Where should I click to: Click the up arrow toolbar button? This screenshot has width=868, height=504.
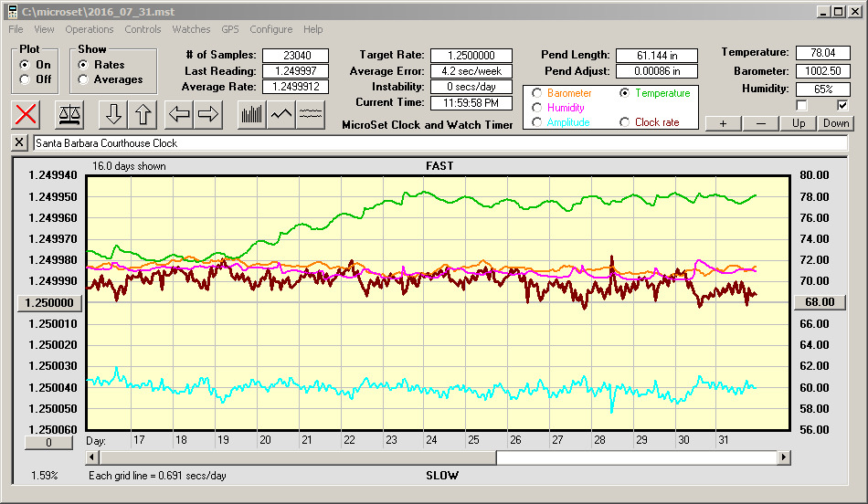click(143, 114)
